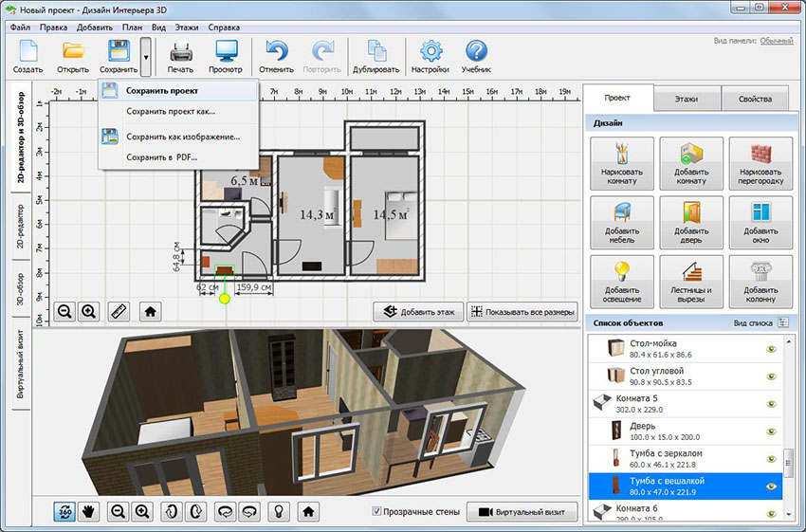806x532 pixels.
Task: Reset 3D view with home icon
Action: tap(308, 511)
